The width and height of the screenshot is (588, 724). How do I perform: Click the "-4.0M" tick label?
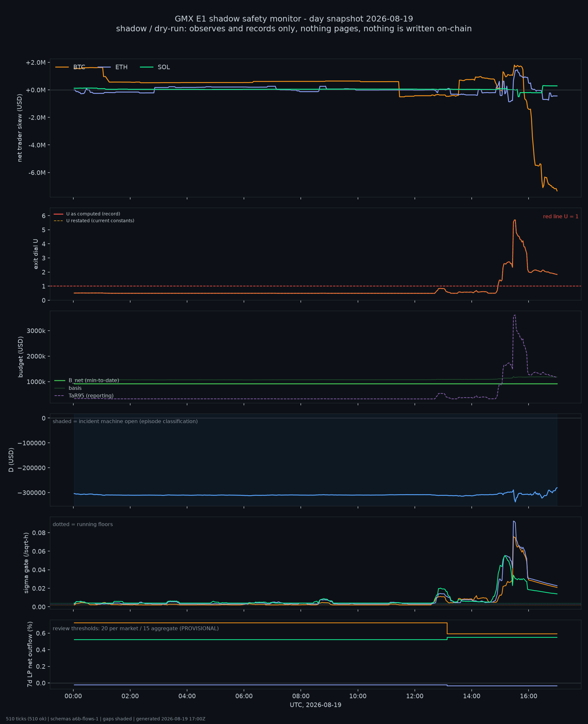click(37, 145)
